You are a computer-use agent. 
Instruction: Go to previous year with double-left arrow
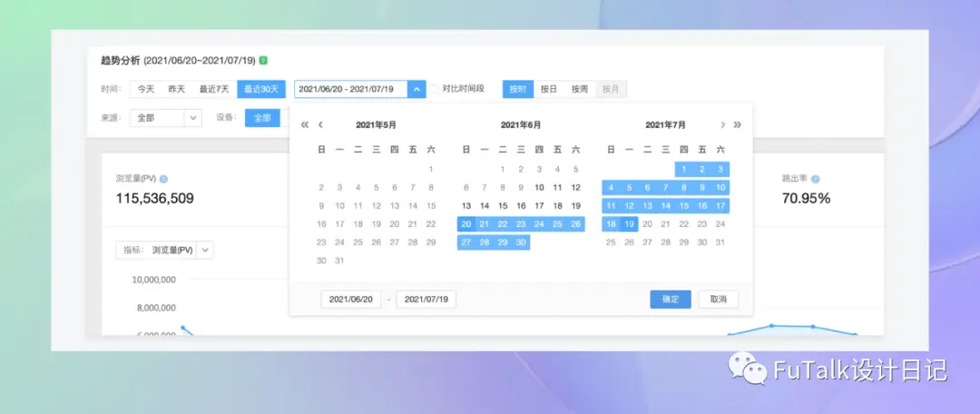(x=305, y=124)
